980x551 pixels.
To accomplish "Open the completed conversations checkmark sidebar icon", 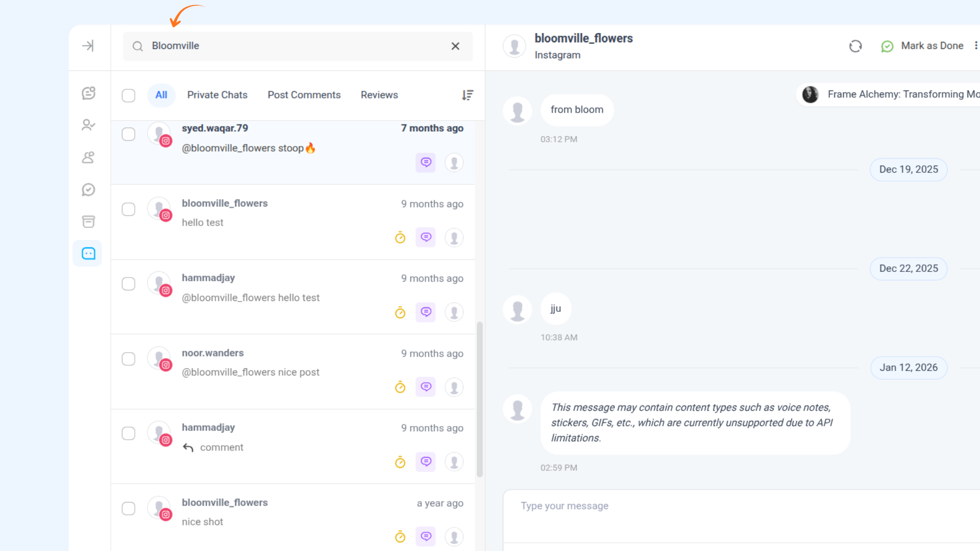I will point(88,190).
